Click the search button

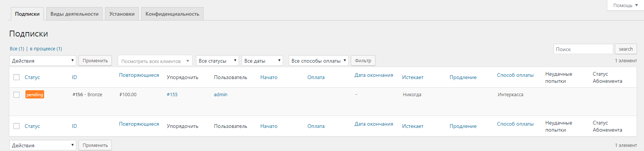pyautogui.click(x=626, y=49)
